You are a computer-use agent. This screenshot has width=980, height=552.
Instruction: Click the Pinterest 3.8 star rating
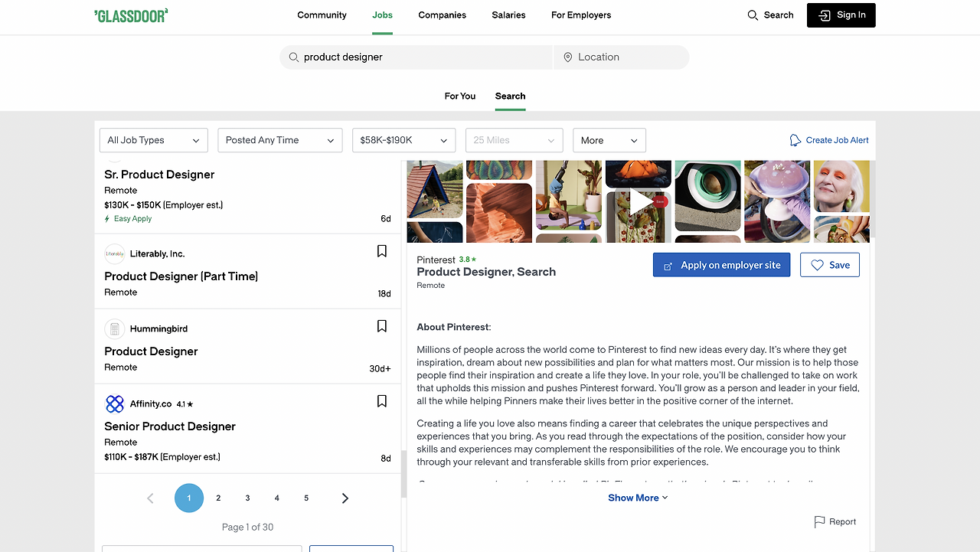coord(468,260)
